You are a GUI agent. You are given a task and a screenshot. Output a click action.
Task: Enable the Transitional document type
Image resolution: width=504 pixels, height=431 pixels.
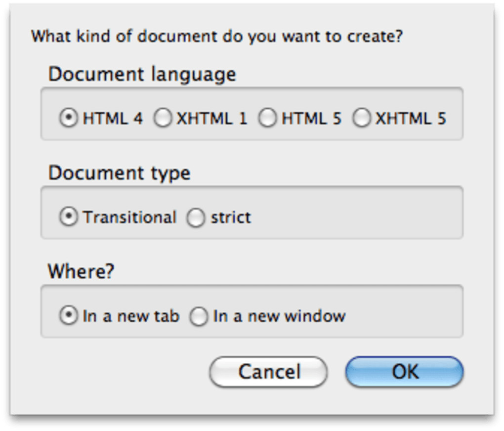coord(69,217)
